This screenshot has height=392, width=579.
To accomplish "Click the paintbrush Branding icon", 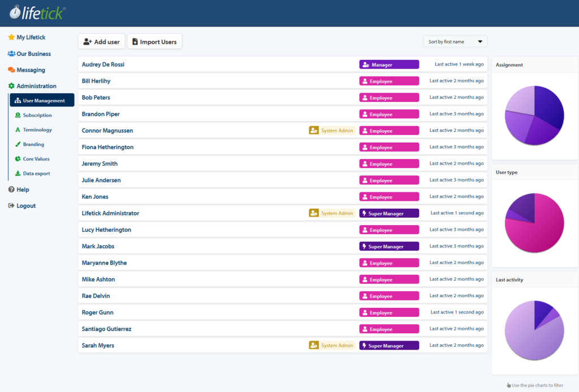I will [x=18, y=144].
